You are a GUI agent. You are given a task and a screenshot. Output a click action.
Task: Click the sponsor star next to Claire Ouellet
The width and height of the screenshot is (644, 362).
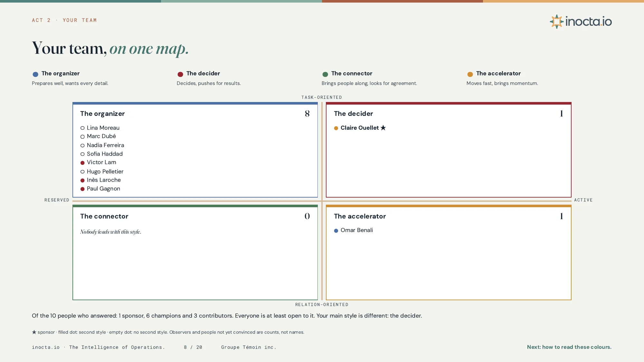[383, 128]
